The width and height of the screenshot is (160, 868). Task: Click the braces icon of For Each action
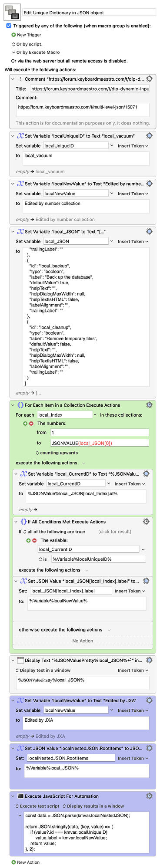click(x=20, y=405)
